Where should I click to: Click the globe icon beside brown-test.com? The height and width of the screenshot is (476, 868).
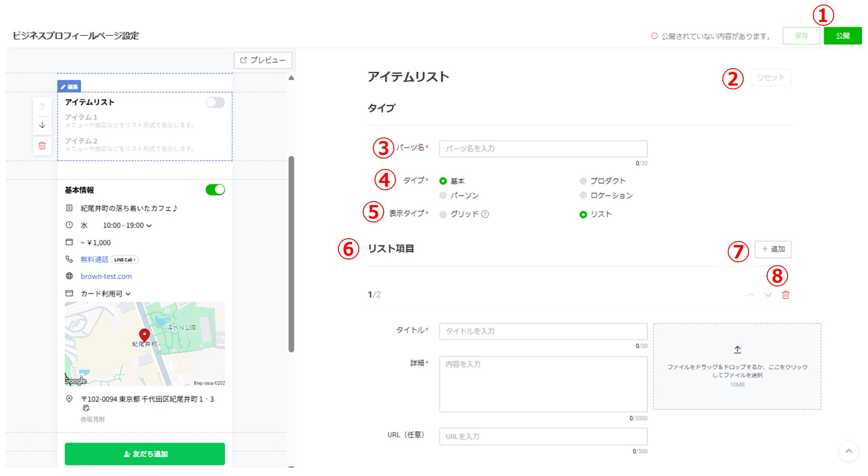(69, 276)
